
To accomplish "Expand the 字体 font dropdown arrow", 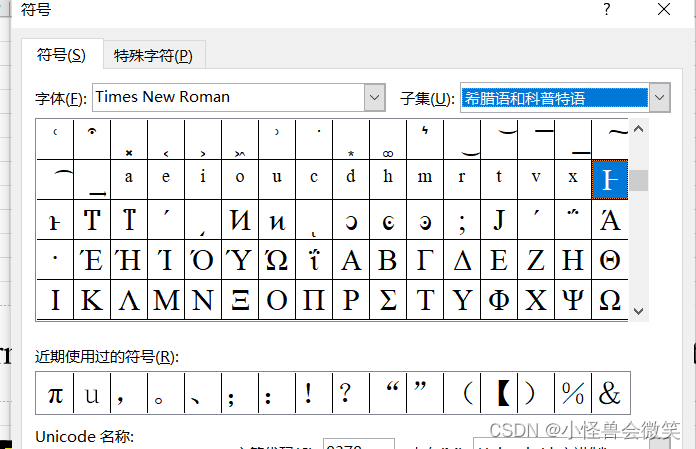I will point(375,97).
